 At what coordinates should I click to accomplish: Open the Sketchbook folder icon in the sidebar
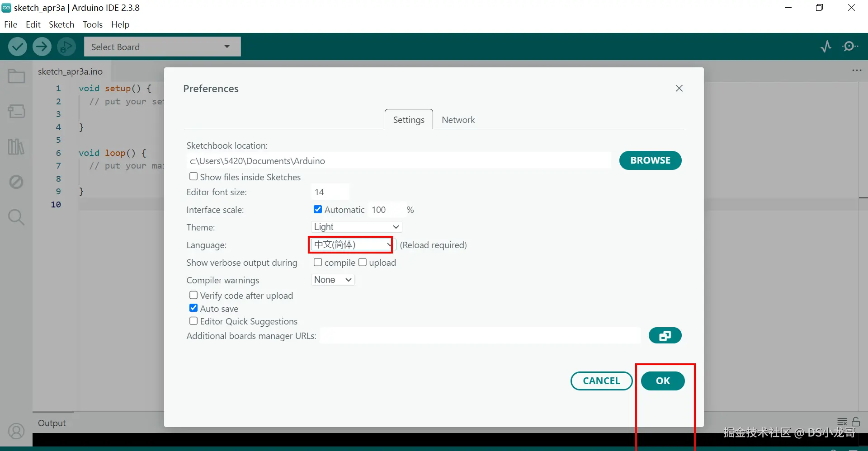(x=16, y=76)
